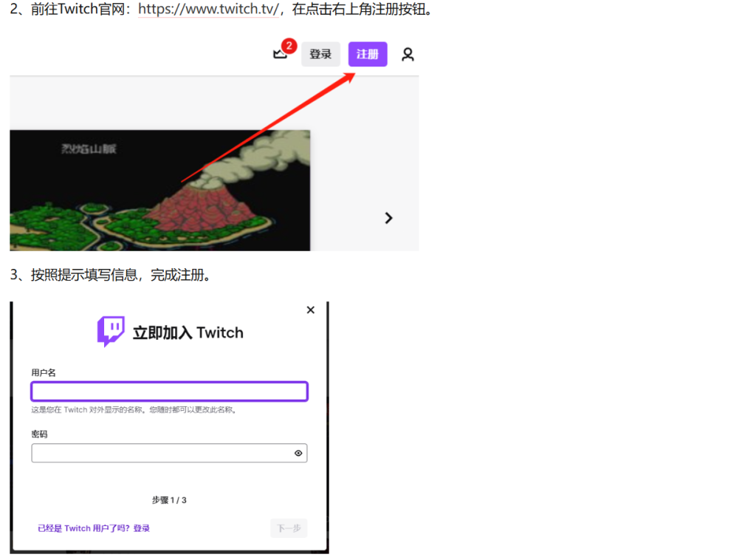The width and height of the screenshot is (756, 560).
Task: Open the user profile icon
Action: [x=408, y=54]
